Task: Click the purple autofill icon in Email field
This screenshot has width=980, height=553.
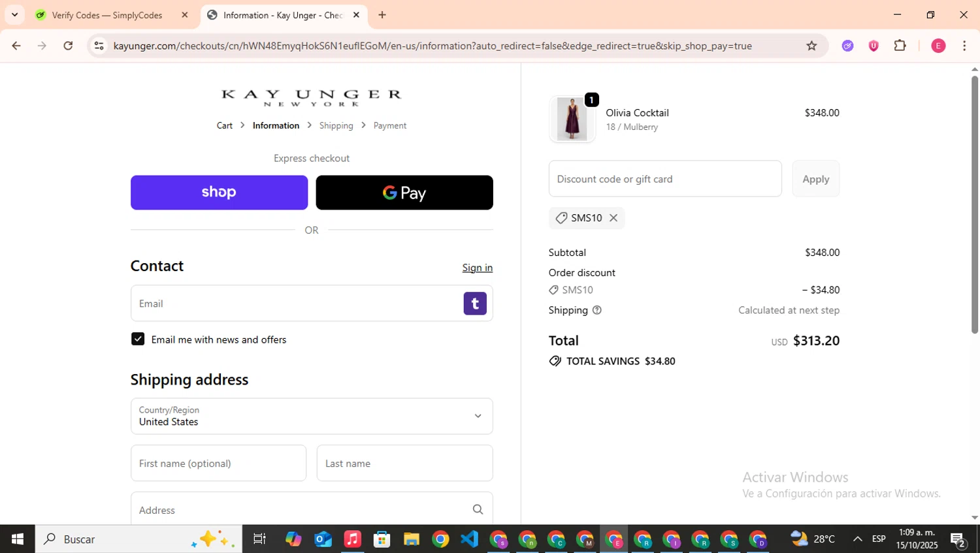Action: click(475, 304)
